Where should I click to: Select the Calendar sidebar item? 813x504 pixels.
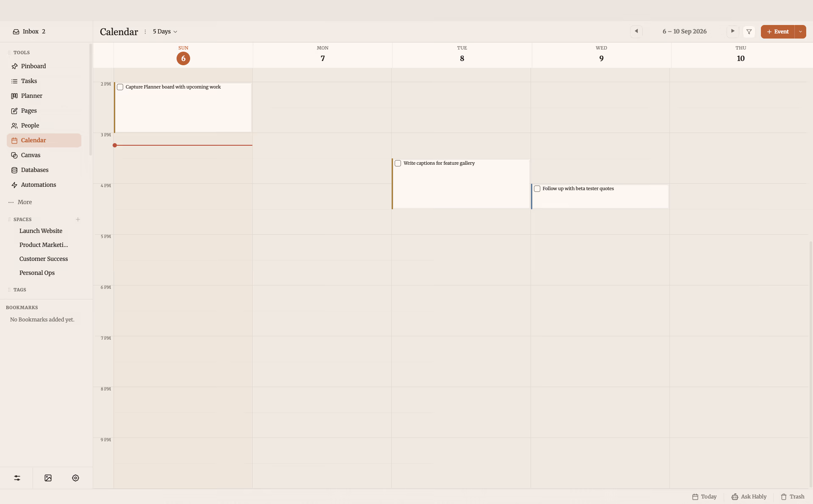(x=44, y=140)
